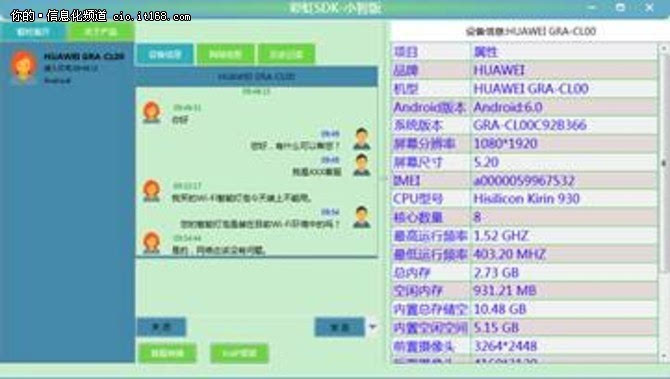Switch to the green tab beside the sidebar tab
This screenshot has height=379, width=670.
pyautogui.click(x=101, y=32)
